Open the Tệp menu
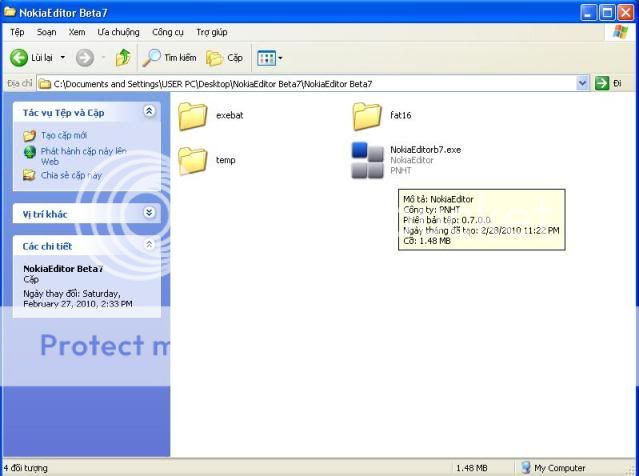Image resolution: width=639 pixels, height=476 pixels. tap(17, 32)
